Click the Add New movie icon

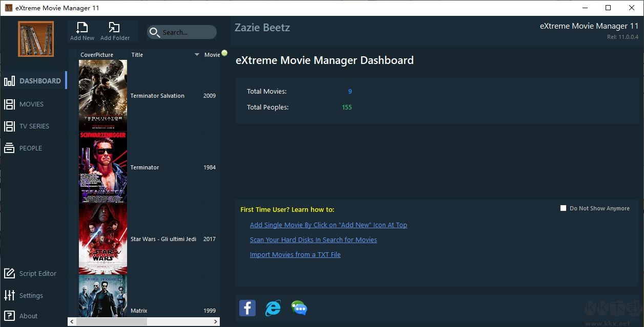81,30
